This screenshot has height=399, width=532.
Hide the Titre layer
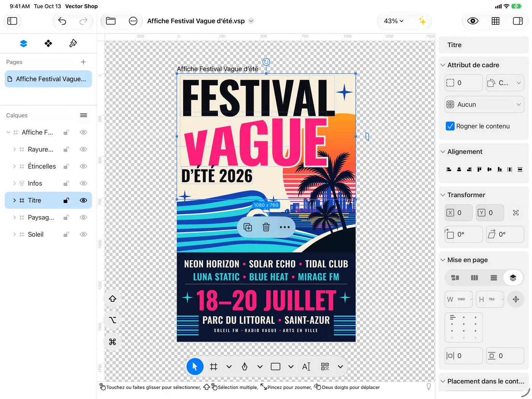coord(84,200)
